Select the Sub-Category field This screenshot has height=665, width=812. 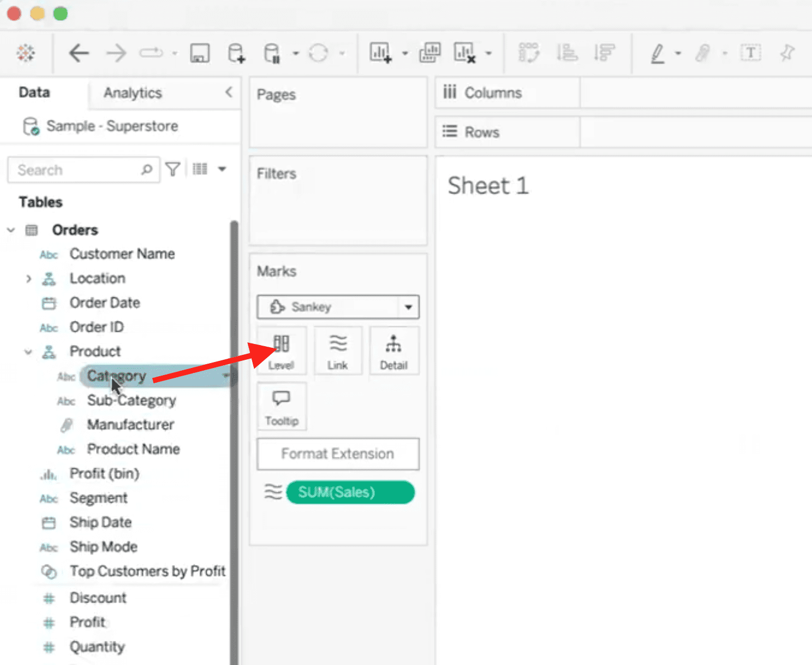[x=131, y=401]
